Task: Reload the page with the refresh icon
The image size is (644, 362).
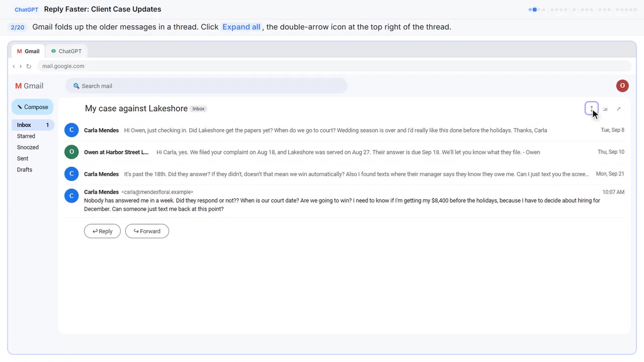Action: point(29,66)
